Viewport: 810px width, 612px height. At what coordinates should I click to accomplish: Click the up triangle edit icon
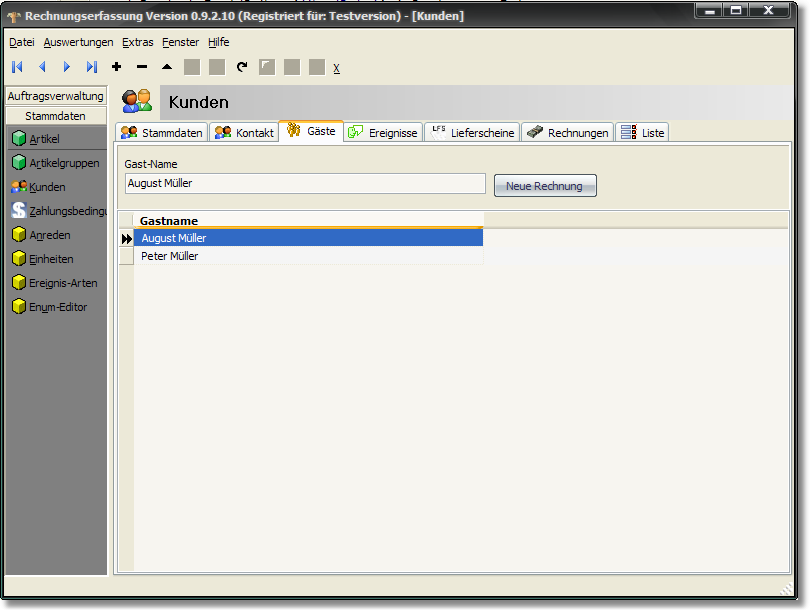point(167,67)
